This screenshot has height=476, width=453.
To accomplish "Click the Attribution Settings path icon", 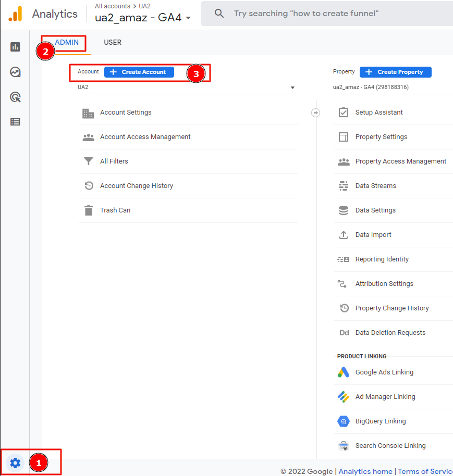I will point(342,284).
